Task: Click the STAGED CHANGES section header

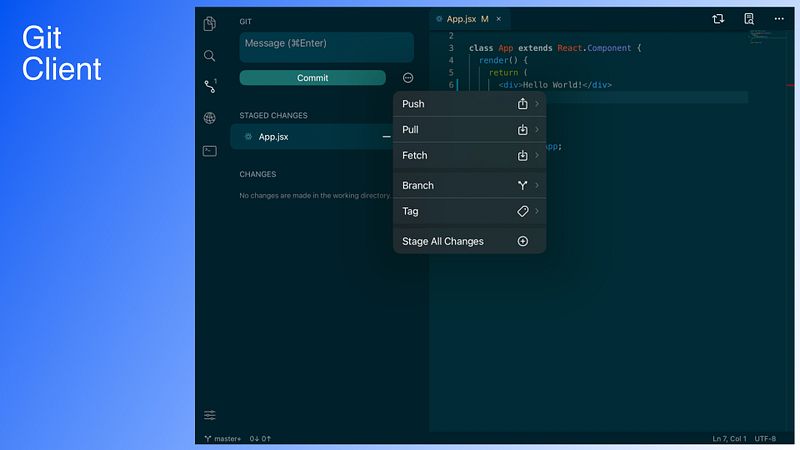Action: point(273,115)
